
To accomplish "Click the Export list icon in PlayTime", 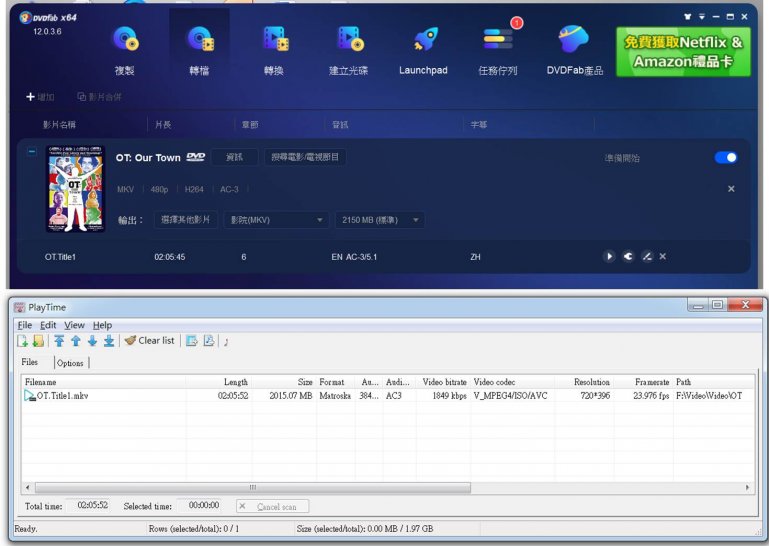I will pyautogui.click(x=192, y=340).
